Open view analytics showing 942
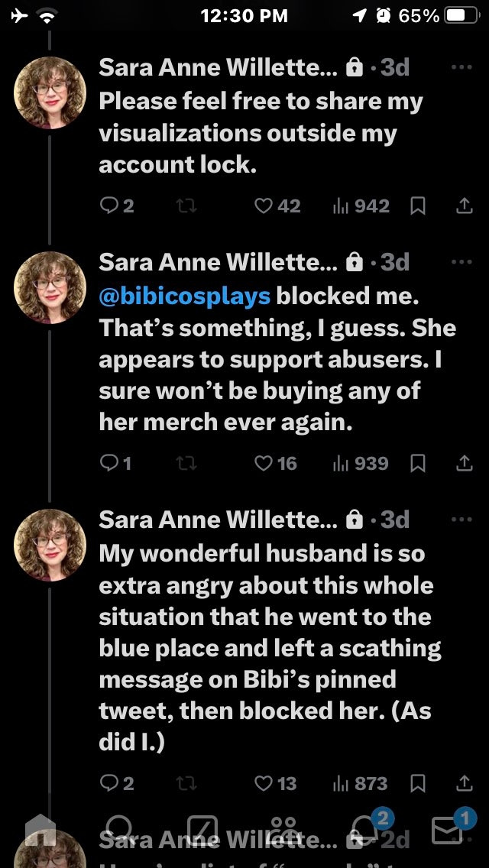489x868 pixels. pyautogui.click(x=361, y=206)
